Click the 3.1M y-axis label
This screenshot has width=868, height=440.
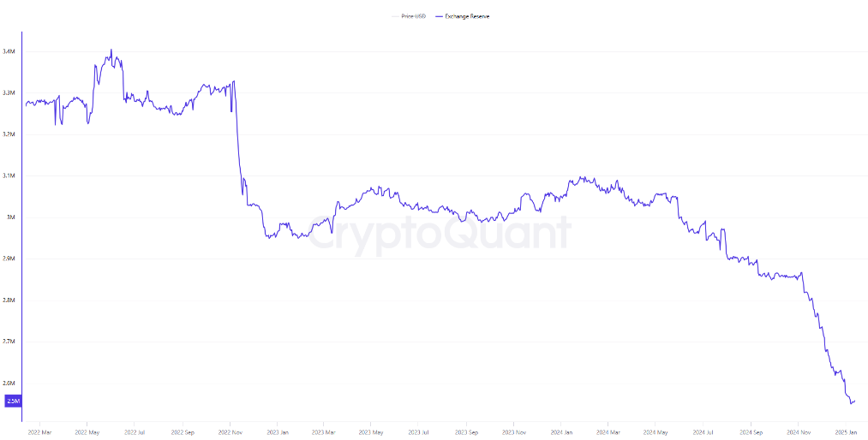9,175
